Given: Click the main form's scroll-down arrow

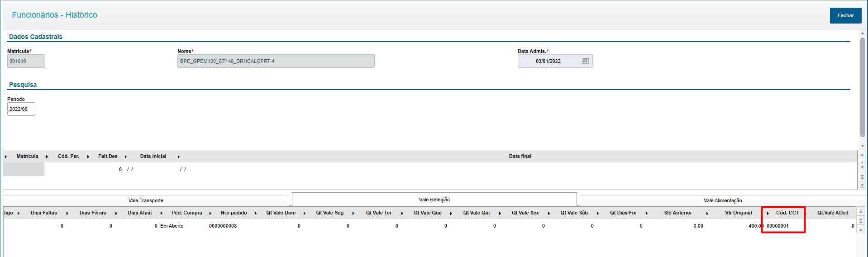Looking at the screenshot, I should point(863,146).
